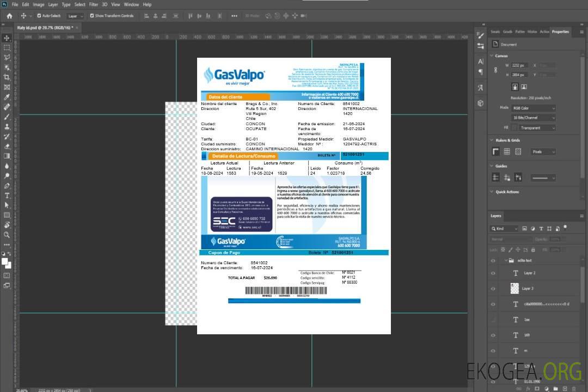Open the Image menu

(x=39, y=4)
